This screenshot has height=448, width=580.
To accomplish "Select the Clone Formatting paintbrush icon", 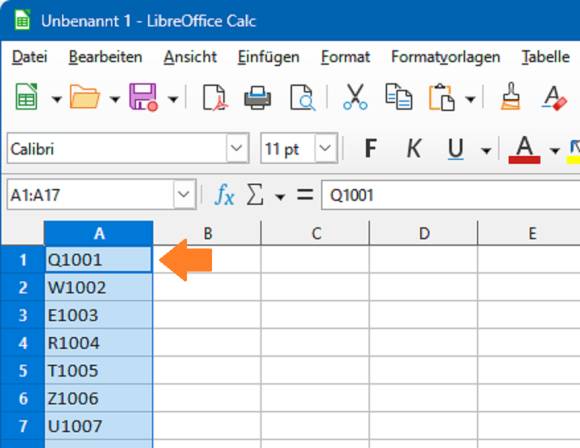I will coord(510,96).
